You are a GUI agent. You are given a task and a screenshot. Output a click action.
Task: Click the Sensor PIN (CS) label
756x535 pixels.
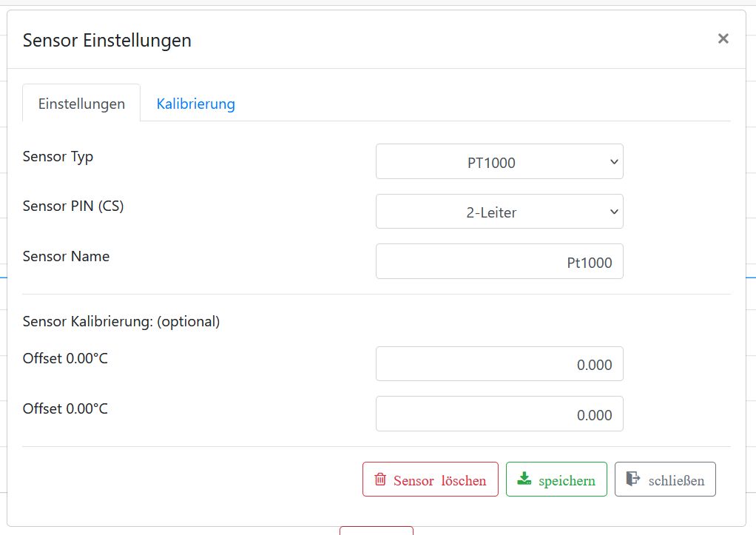pyautogui.click(x=73, y=206)
